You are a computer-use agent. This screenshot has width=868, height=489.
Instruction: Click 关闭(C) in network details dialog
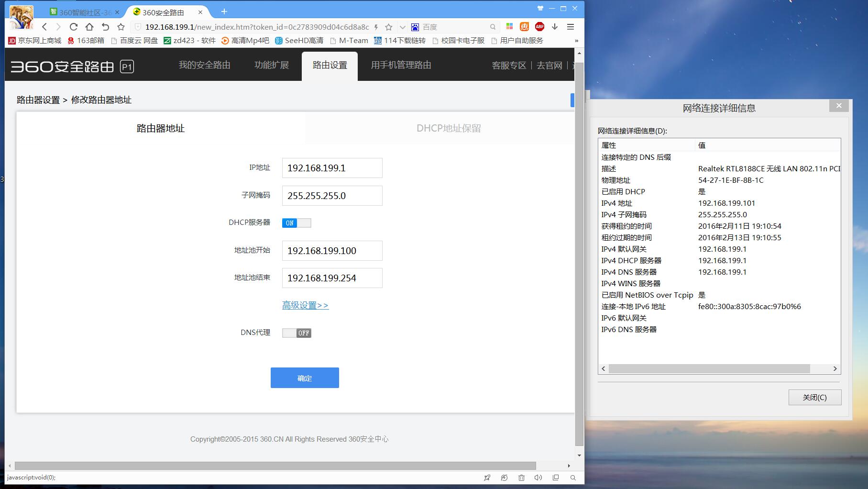click(x=814, y=397)
